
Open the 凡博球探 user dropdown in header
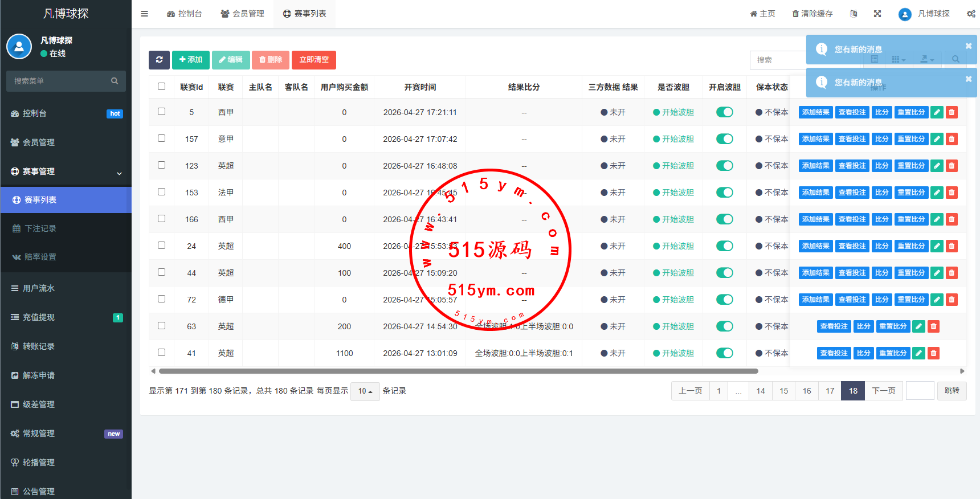(x=924, y=14)
